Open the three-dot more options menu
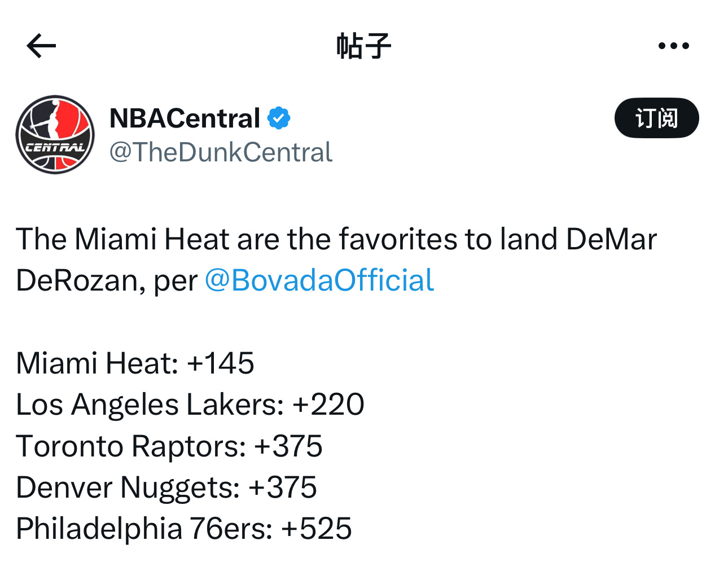 674,46
